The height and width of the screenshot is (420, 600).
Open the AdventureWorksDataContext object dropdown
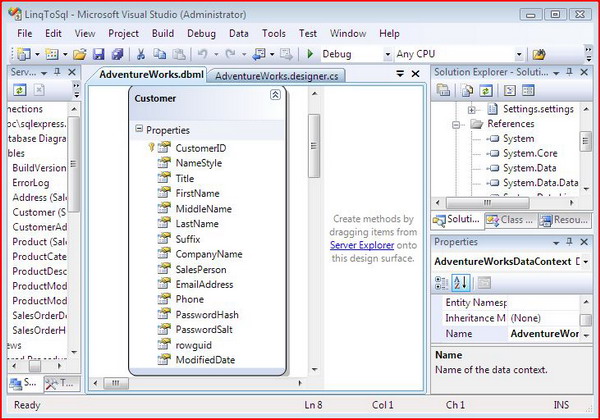click(x=585, y=262)
